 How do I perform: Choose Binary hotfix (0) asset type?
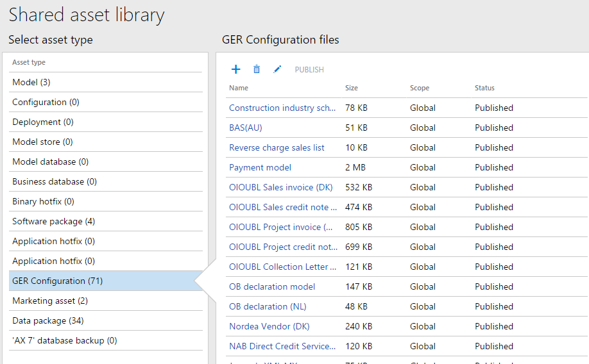coord(43,201)
